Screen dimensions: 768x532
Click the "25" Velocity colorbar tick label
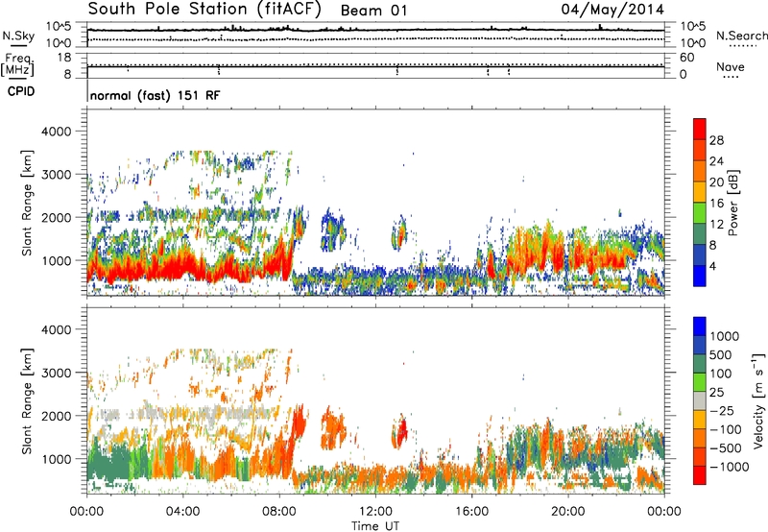pos(716,392)
